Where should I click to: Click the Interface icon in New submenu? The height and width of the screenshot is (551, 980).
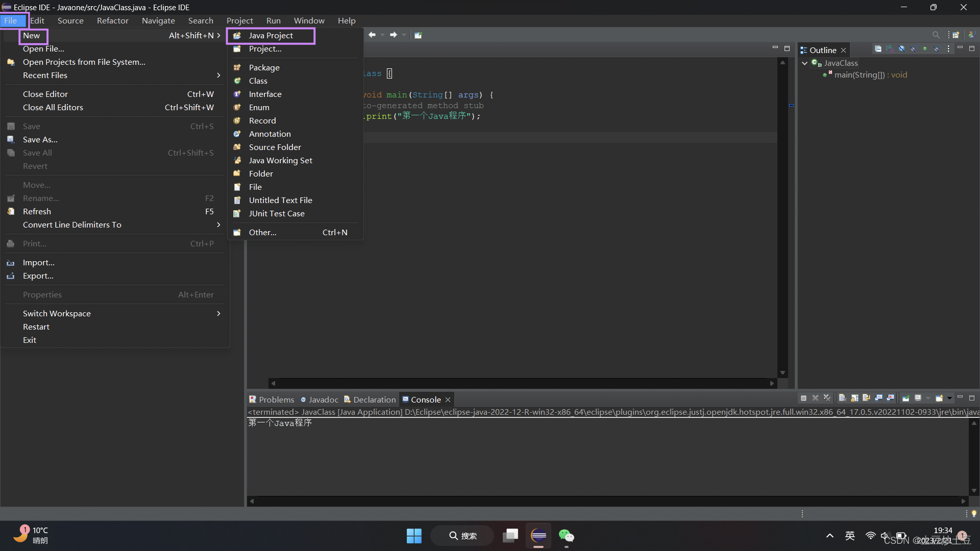tap(237, 94)
